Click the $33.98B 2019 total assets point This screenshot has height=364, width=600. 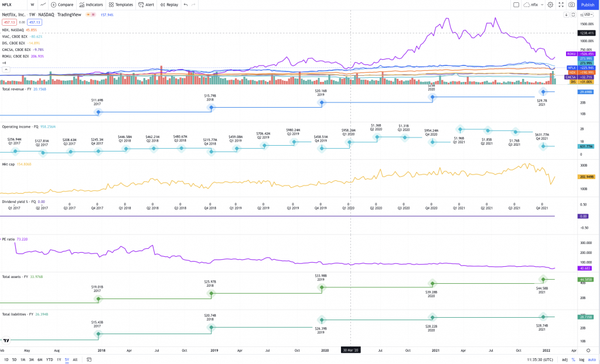[x=322, y=287]
